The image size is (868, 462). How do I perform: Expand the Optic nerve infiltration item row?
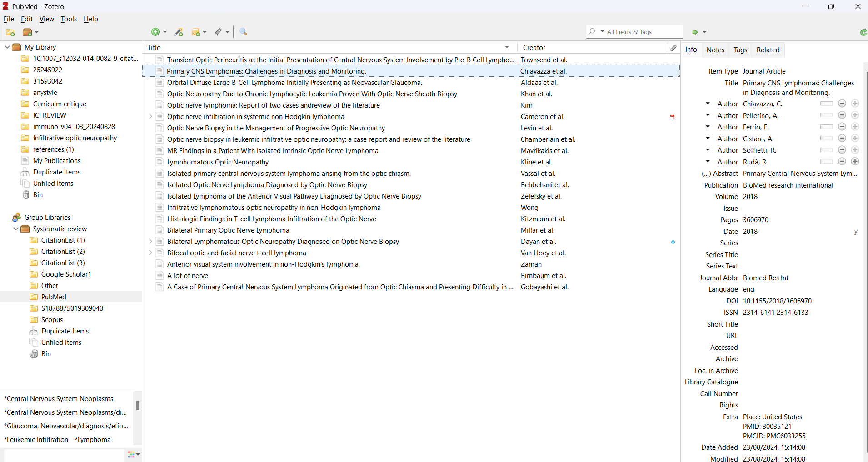pyautogui.click(x=150, y=117)
